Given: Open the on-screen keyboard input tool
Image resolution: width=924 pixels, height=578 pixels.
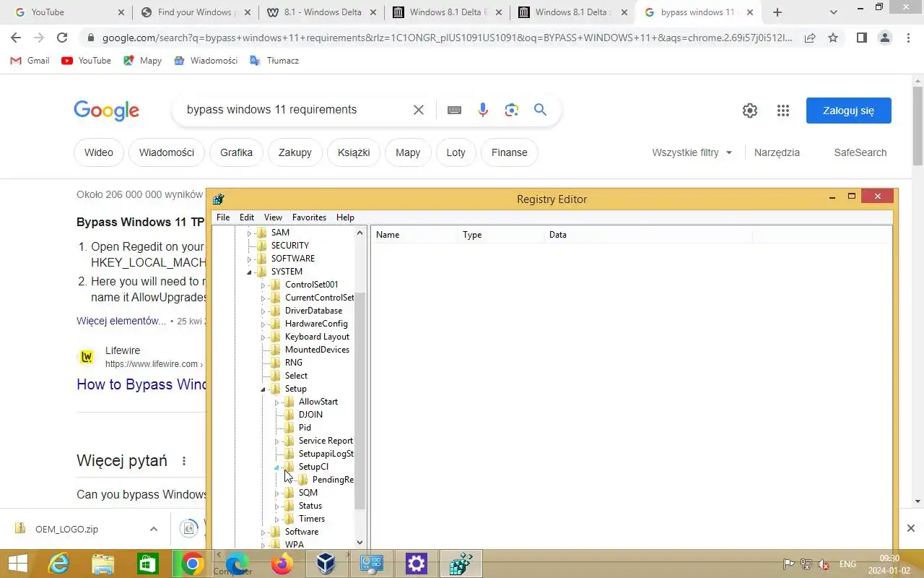Looking at the screenshot, I should tap(454, 110).
